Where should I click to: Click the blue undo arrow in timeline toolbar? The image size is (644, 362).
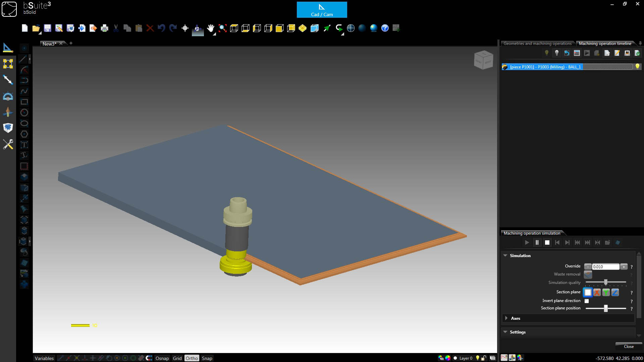click(x=567, y=53)
